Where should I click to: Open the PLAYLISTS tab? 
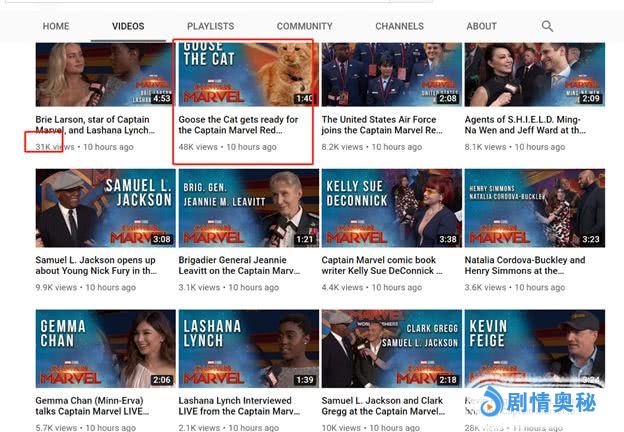point(210,26)
